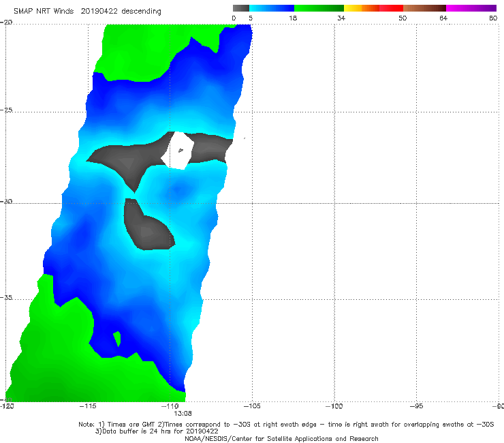
Task: Click the color bar label '50'
Action: click(403, 18)
